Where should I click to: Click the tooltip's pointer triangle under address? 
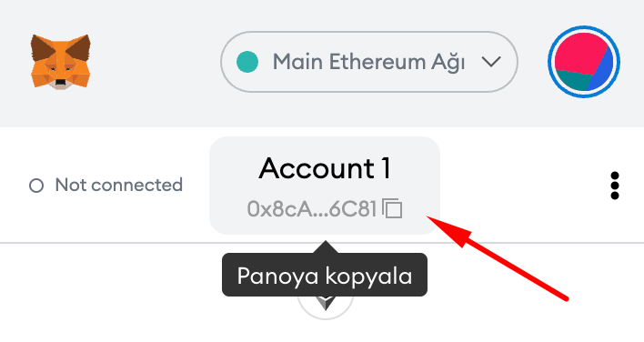[326, 247]
